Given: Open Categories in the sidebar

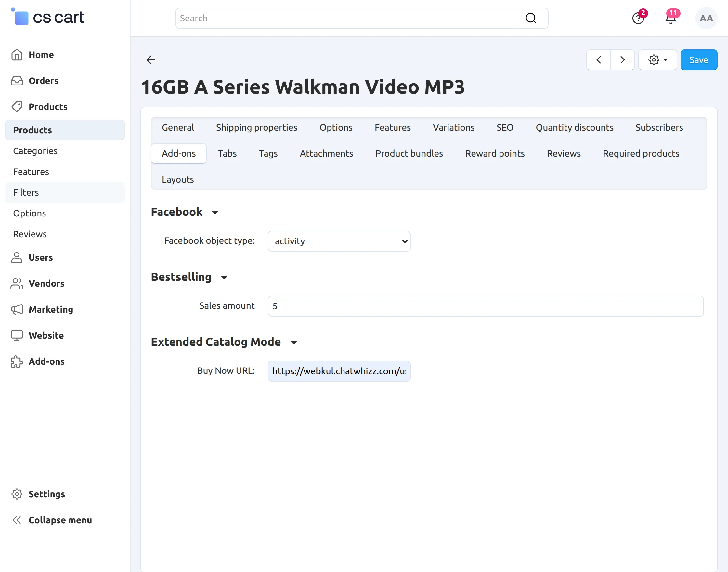Looking at the screenshot, I should (x=35, y=151).
